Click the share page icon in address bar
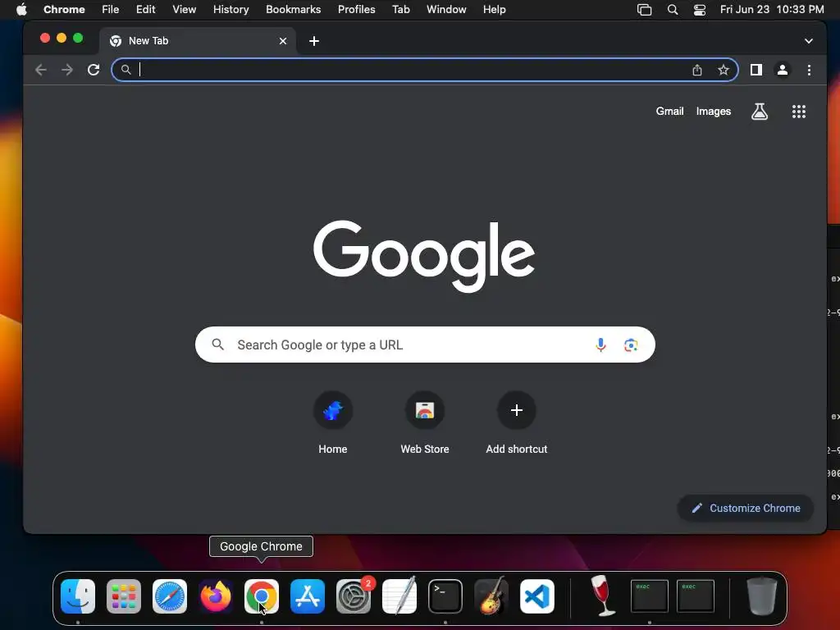The image size is (840, 630). tap(697, 70)
